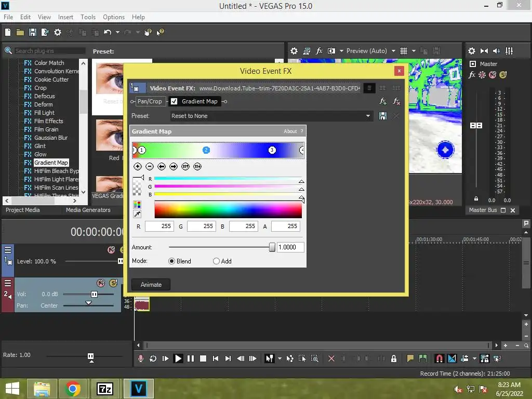Open the Edit menu
Image resolution: width=532 pixels, height=399 pixels.
click(x=25, y=17)
